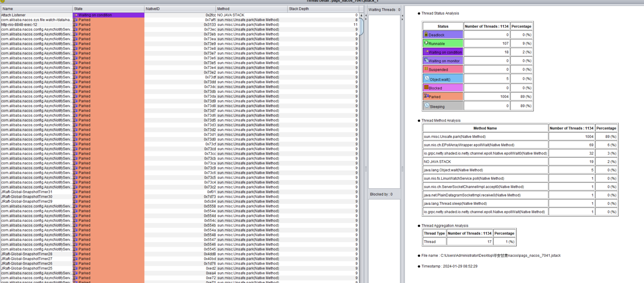This screenshot has height=283, width=644.
Task: Click the empty Blocked by list box
Action: [384, 241]
